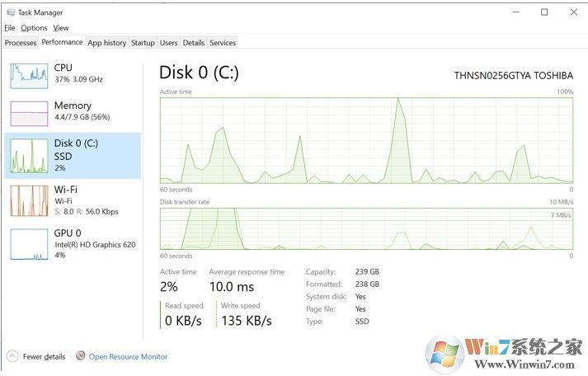Show the Services tab
This screenshot has height=376, width=588.
223,43
